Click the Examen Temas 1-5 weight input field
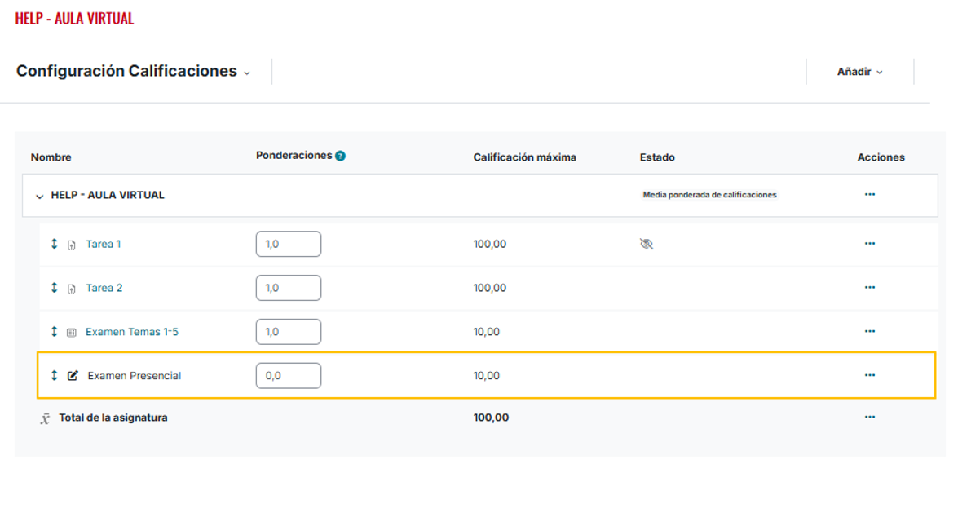Screen dimensions: 980x517 click(289, 332)
